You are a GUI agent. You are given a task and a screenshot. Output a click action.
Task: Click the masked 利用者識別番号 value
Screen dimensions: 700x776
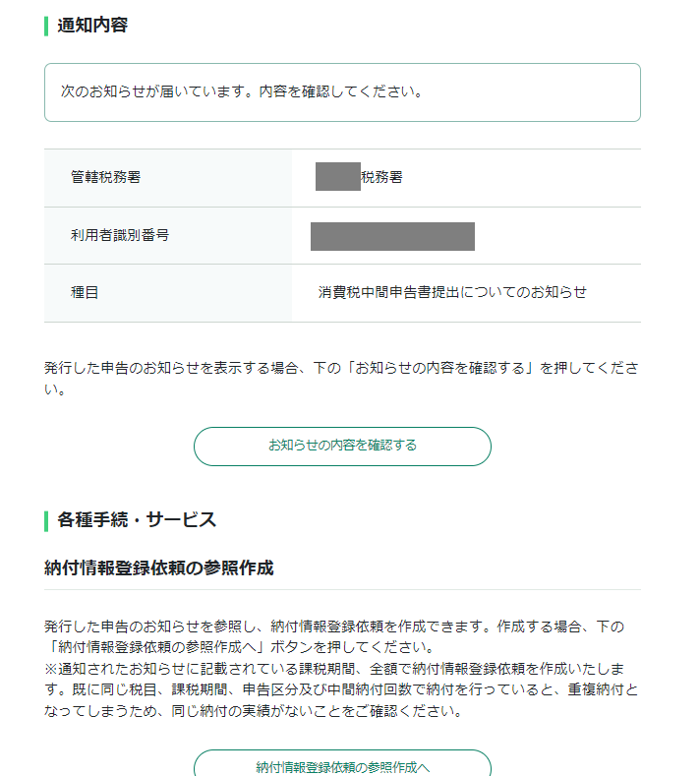[392, 236]
